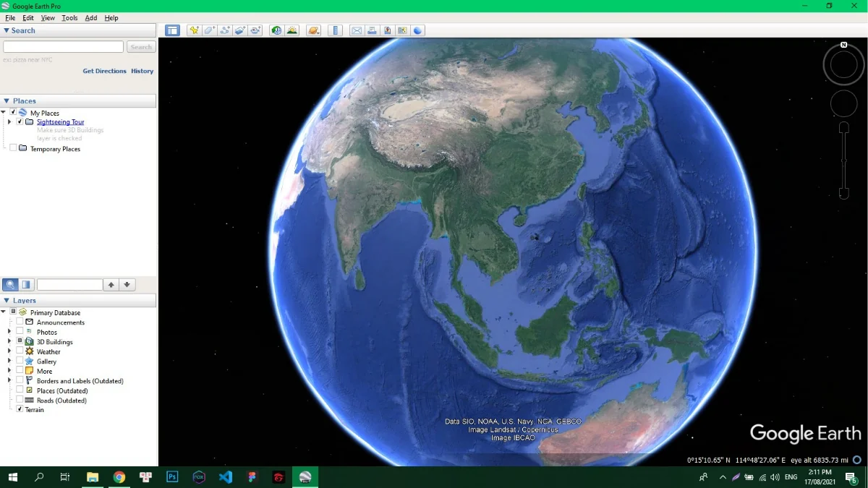The width and height of the screenshot is (868, 488).
Task: Click the Save Image toolbar icon
Action: point(387,30)
